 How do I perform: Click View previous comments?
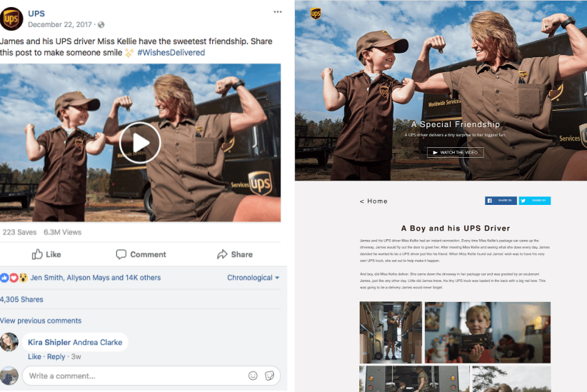[x=41, y=321]
